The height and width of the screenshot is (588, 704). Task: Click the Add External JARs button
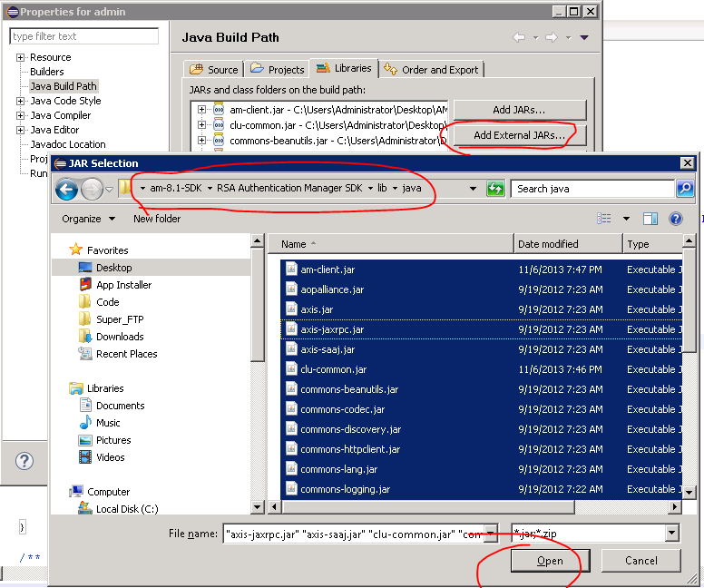pos(519,135)
